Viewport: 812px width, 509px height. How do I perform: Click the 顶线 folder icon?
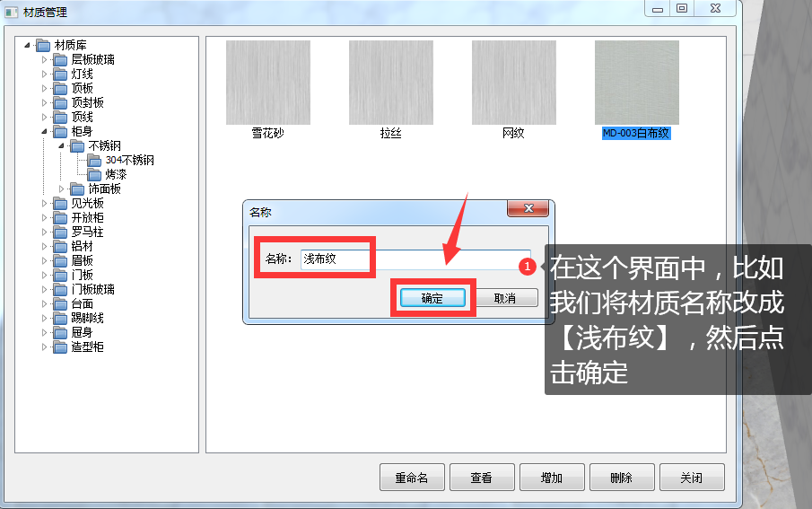pyautogui.click(x=60, y=118)
